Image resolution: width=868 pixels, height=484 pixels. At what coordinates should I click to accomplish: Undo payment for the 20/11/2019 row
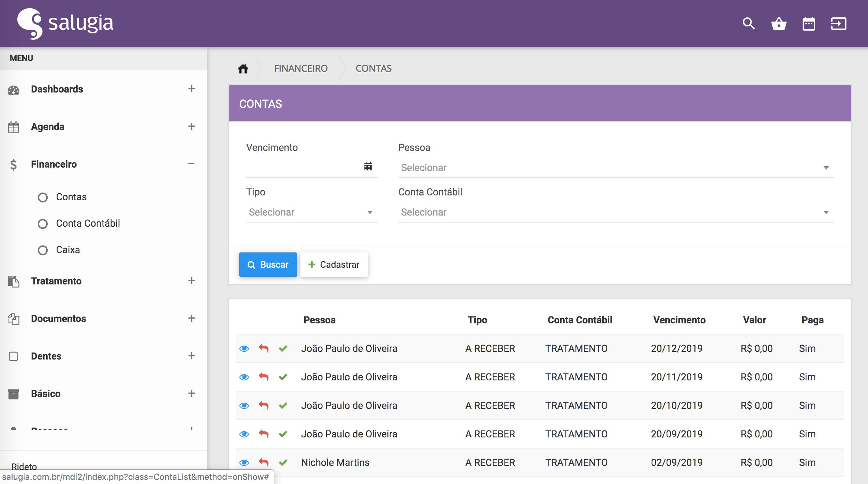(x=264, y=377)
